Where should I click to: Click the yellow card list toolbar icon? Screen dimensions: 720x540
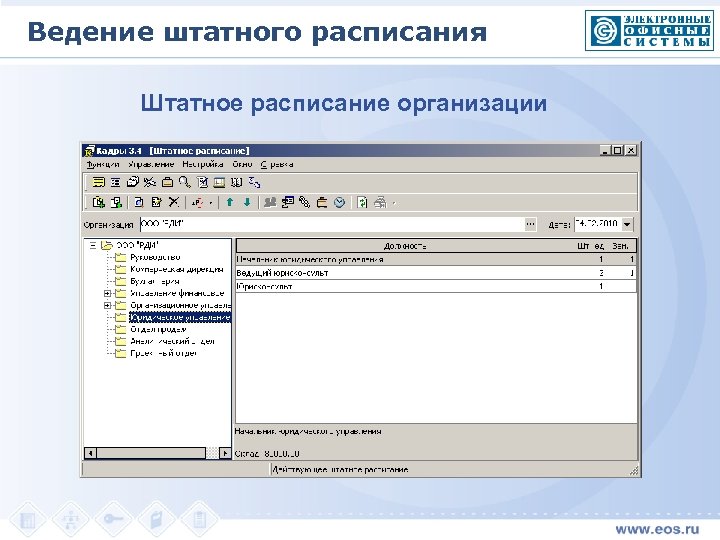pos(98,182)
